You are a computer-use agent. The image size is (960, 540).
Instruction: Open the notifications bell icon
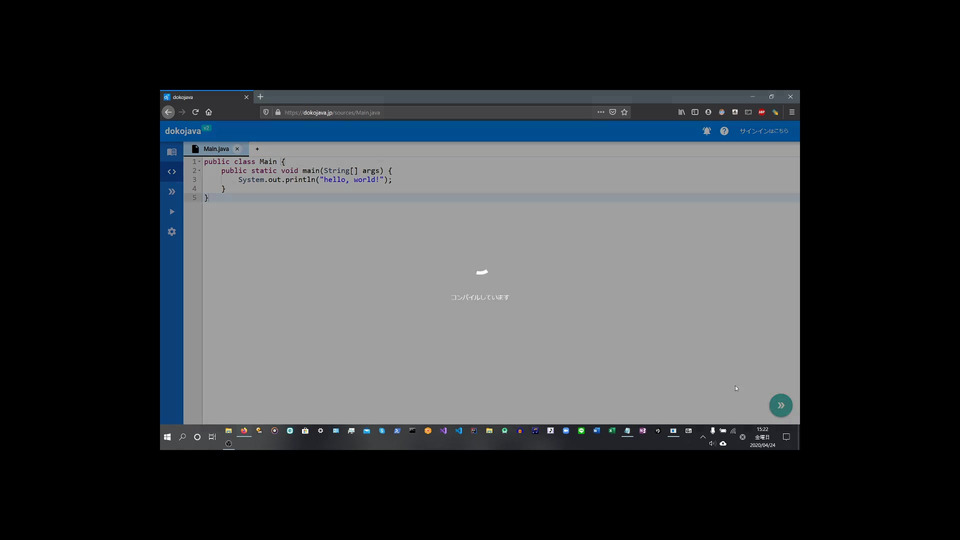click(707, 131)
